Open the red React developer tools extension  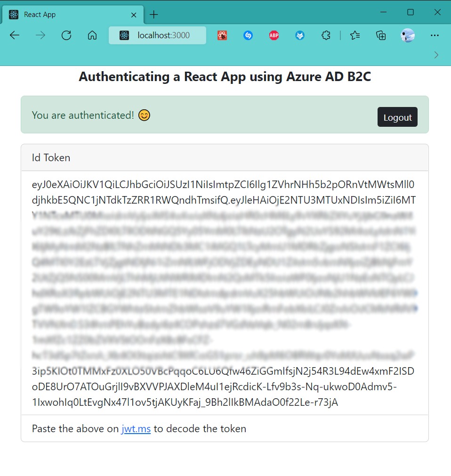[x=222, y=35]
